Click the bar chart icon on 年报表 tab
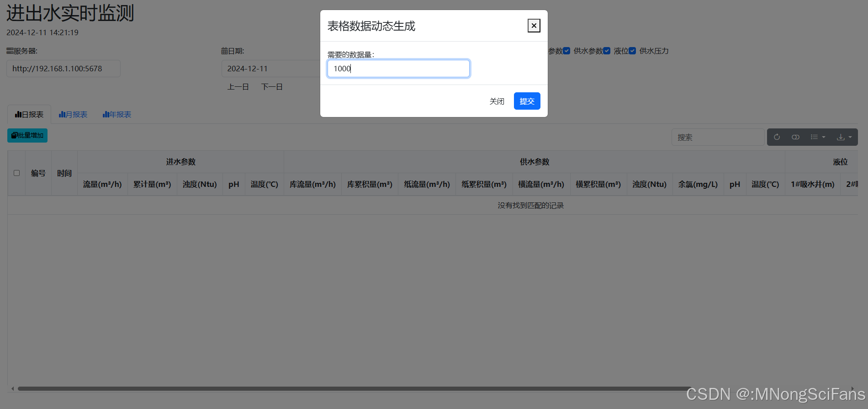Image resolution: width=868 pixels, height=409 pixels. pyautogui.click(x=106, y=114)
